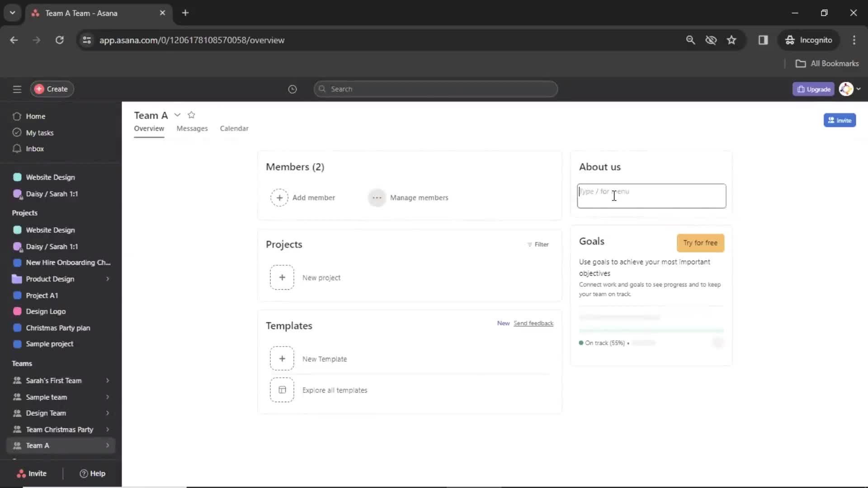Apply Filter to Projects section
This screenshot has width=868, height=488.
click(x=537, y=244)
